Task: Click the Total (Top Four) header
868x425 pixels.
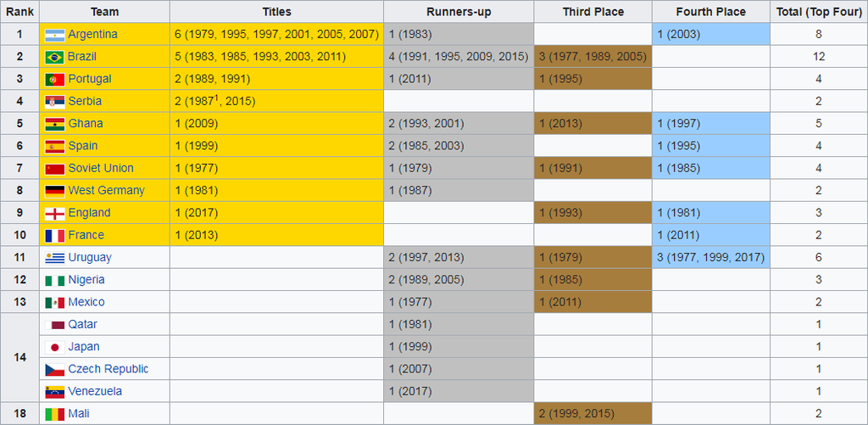Action: [819, 12]
